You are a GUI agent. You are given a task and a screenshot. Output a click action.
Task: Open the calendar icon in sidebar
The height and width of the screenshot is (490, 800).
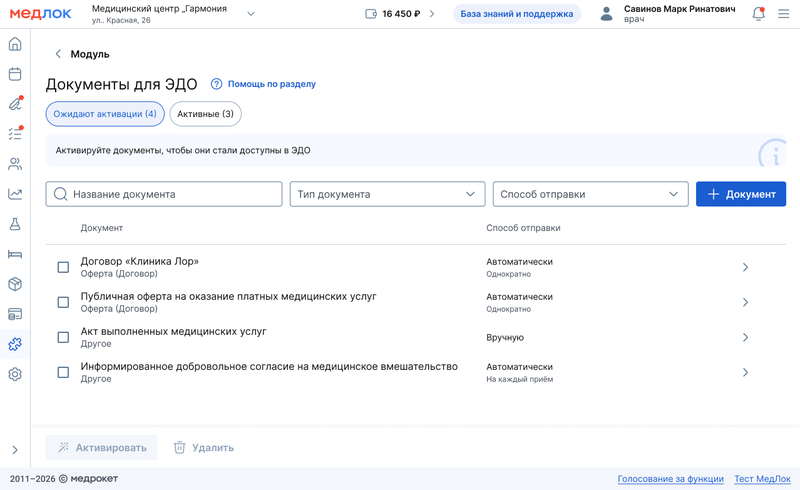(15, 74)
